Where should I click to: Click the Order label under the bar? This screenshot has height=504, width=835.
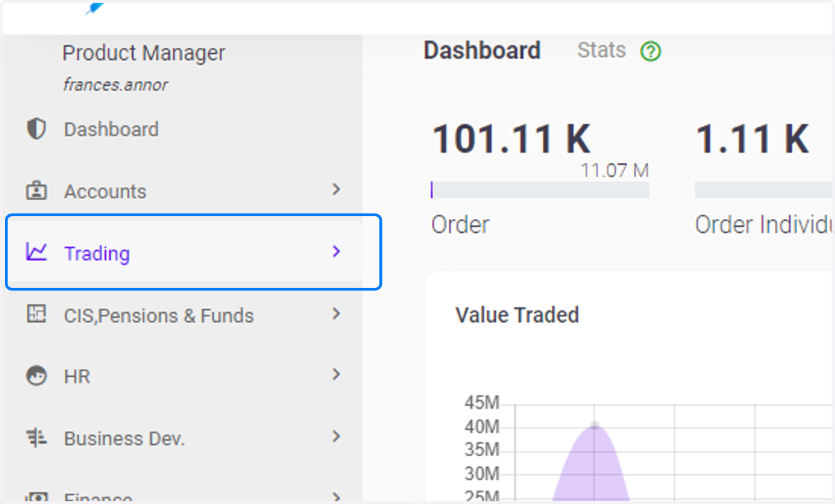point(460,225)
